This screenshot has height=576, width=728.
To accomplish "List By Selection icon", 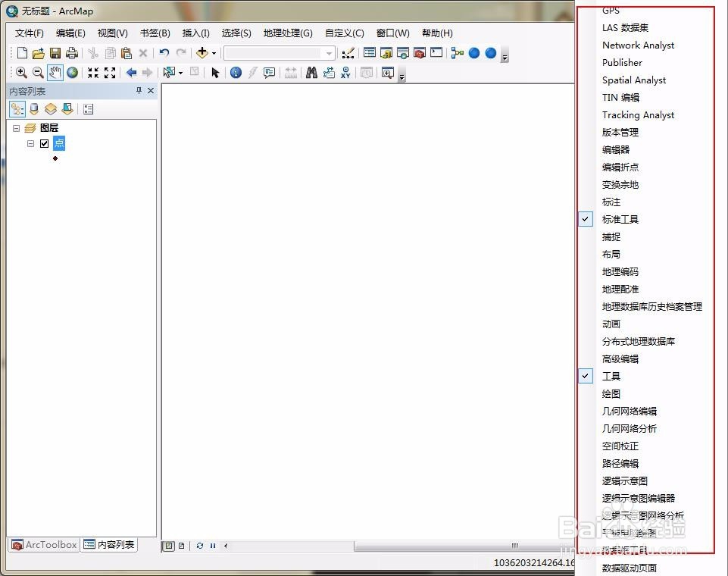I will coord(67,109).
